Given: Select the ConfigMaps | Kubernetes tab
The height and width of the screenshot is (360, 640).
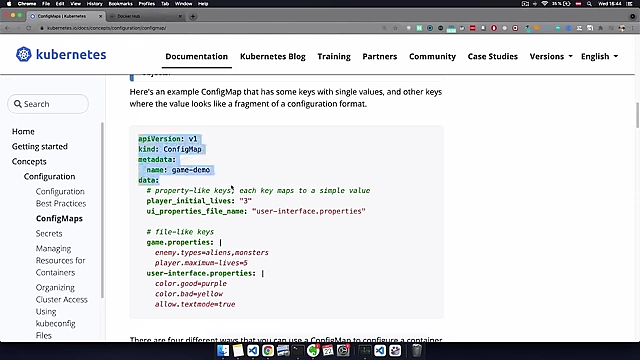Looking at the screenshot, I should pyautogui.click(x=65, y=16).
